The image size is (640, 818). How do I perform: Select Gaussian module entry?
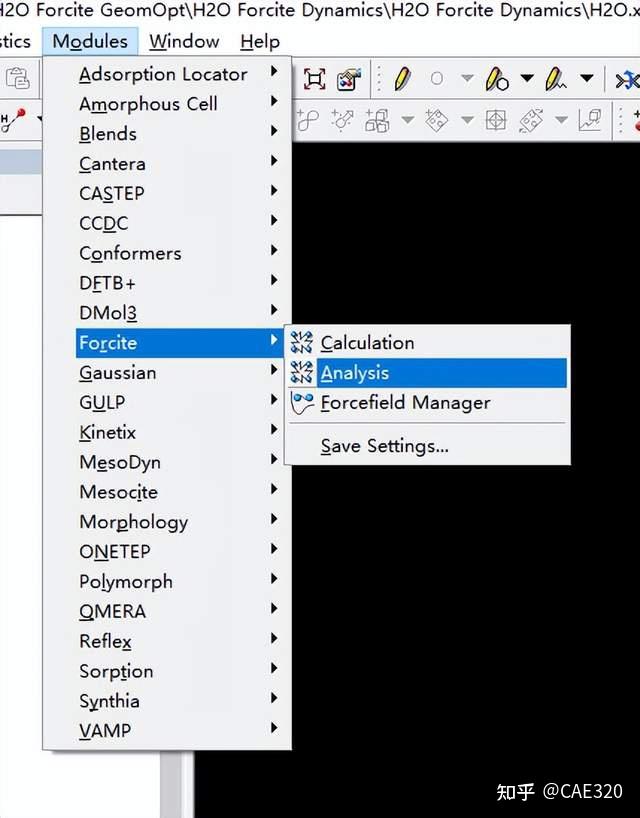click(179, 372)
